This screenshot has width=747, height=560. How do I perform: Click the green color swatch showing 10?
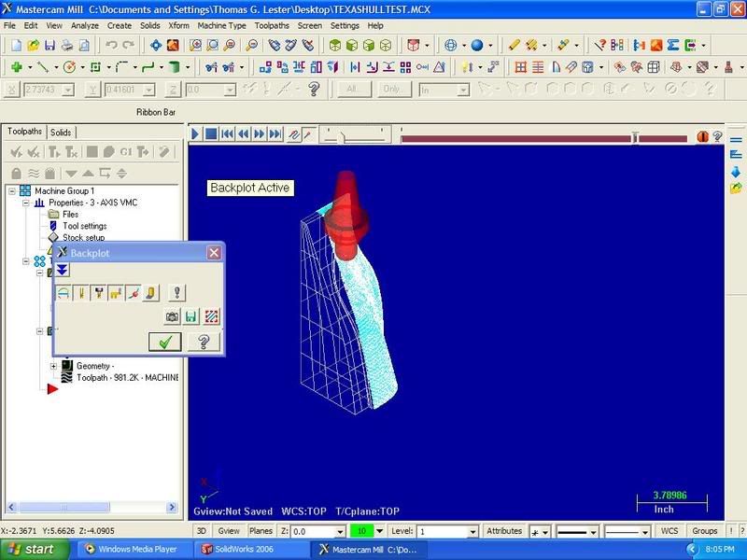pyautogui.click(x=361, y=531)
